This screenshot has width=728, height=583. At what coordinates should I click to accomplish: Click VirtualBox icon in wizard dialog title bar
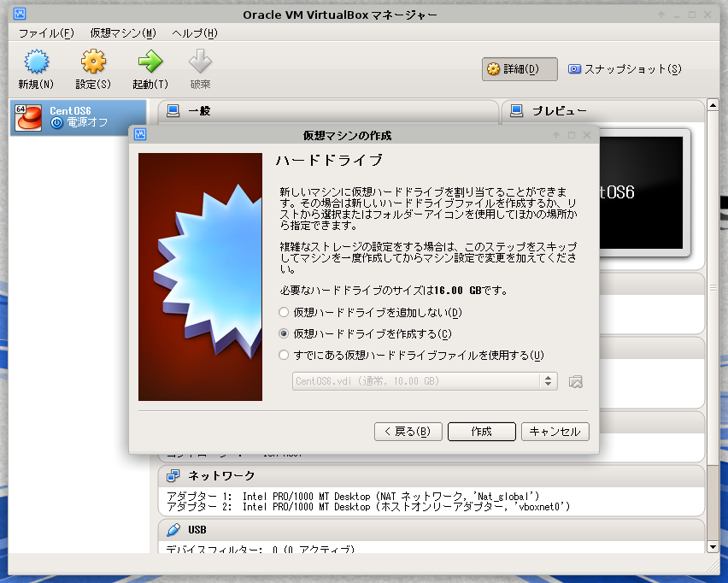pyautogui.click(x=140, y=135)
